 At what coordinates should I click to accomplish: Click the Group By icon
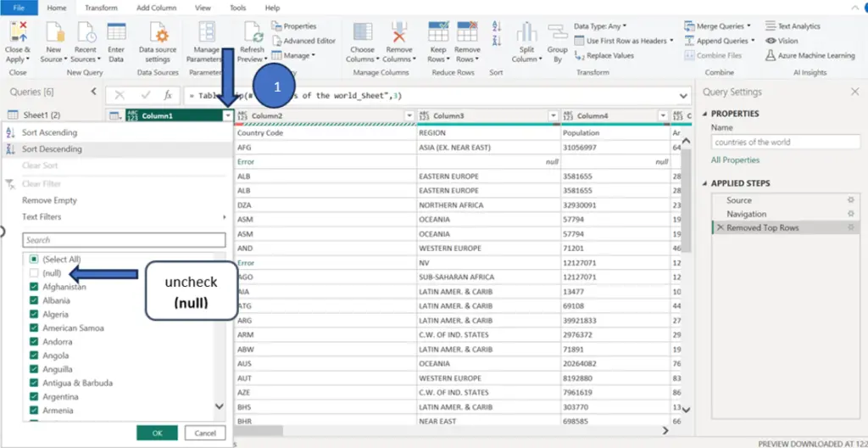coord(558,32)
